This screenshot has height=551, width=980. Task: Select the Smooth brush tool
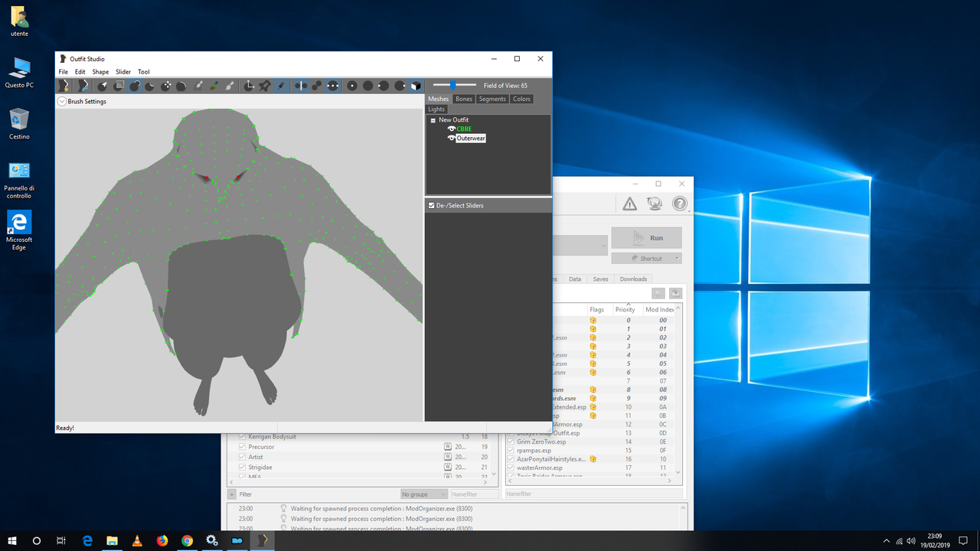(181, 86)
